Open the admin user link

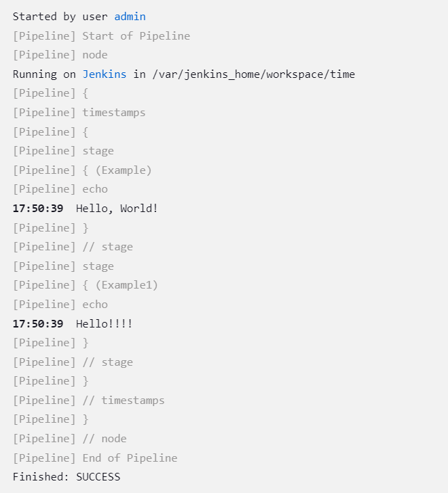click(x=130, y=17)
